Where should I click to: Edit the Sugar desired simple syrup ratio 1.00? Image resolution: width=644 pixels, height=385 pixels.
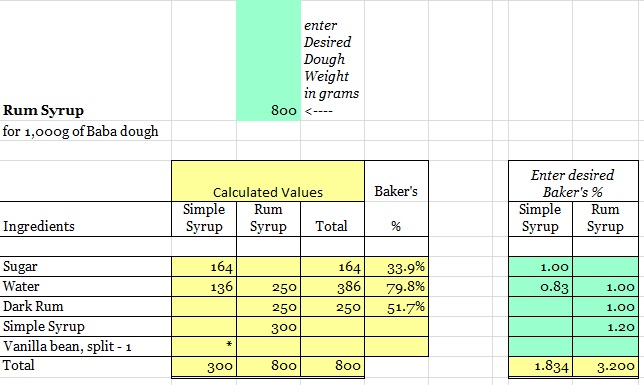540,267
